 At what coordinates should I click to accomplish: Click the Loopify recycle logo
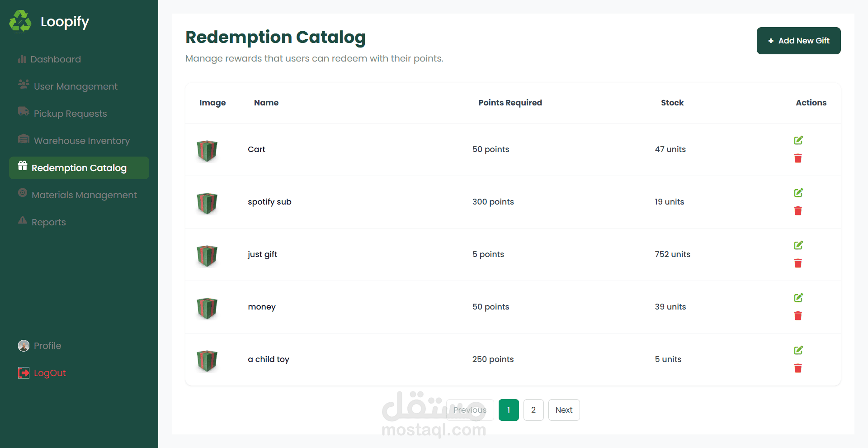coord(20,21)
